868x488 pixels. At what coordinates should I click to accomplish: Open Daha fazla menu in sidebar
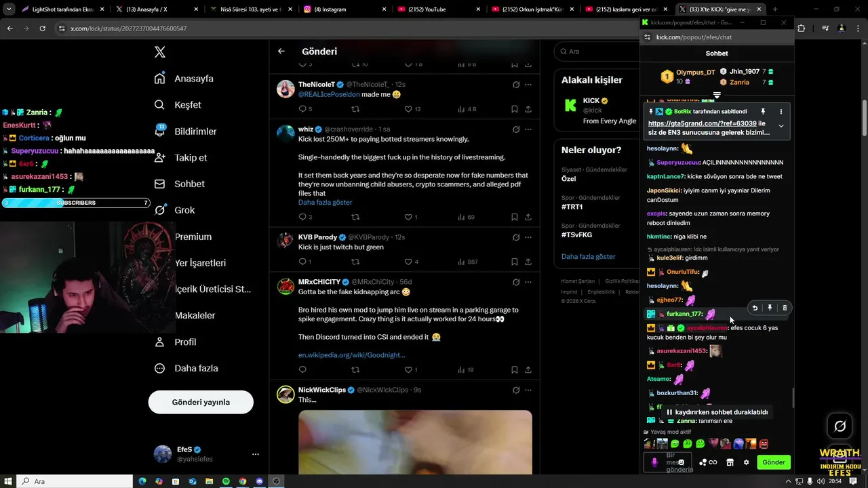[x=186, y=369]
